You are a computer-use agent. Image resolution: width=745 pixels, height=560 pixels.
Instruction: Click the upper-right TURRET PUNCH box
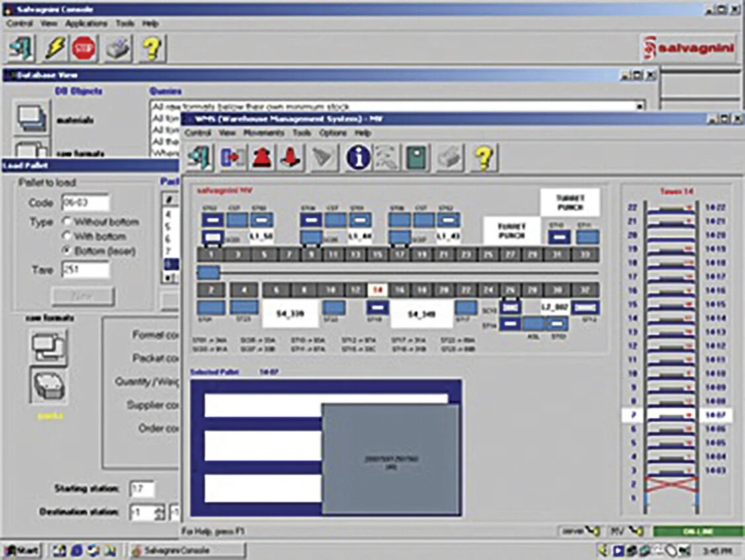[570, 202]
